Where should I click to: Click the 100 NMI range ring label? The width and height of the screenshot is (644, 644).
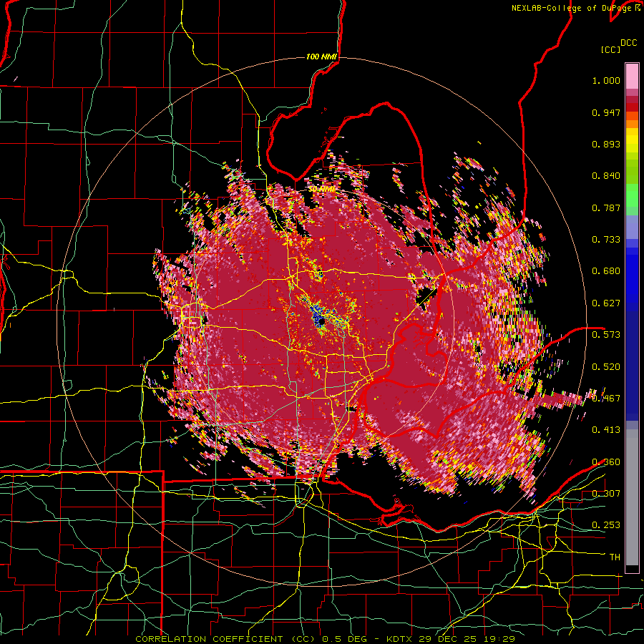coord(321,57)
